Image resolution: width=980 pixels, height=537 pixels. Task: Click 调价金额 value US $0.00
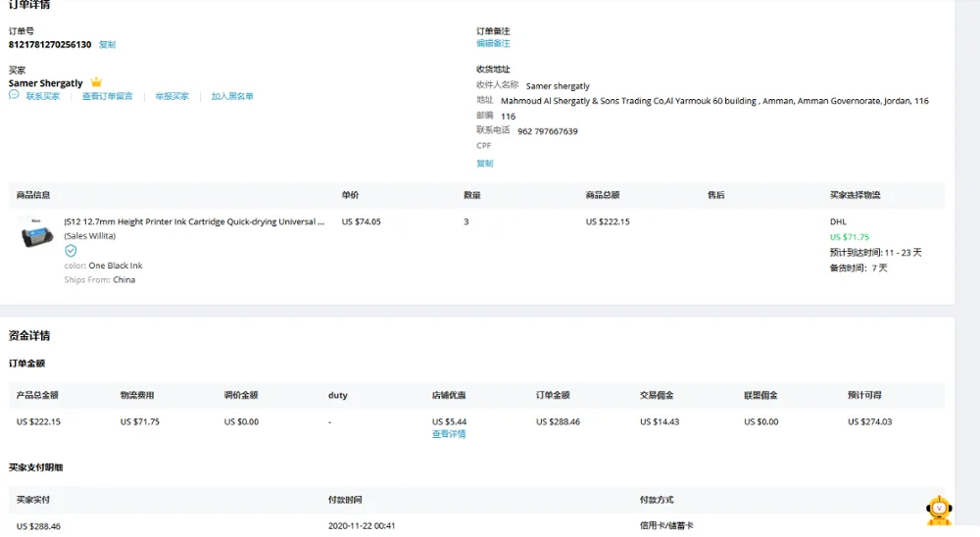click(x=241, y=422)
